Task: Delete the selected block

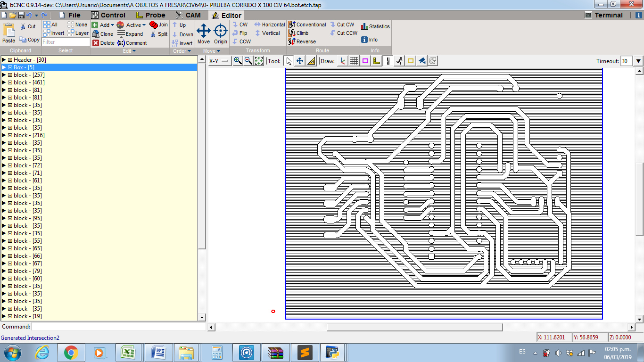Action: click(x=102, y=43)
